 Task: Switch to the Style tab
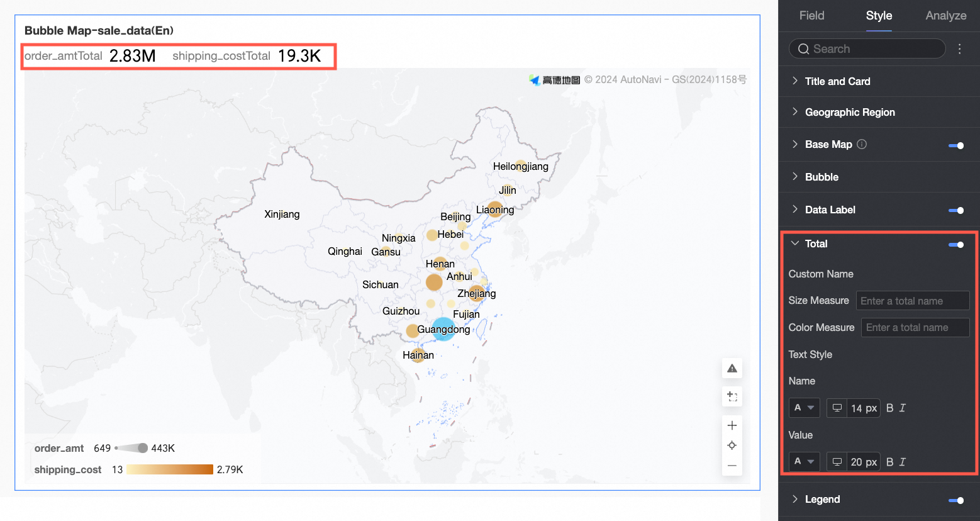coord(879,16)
